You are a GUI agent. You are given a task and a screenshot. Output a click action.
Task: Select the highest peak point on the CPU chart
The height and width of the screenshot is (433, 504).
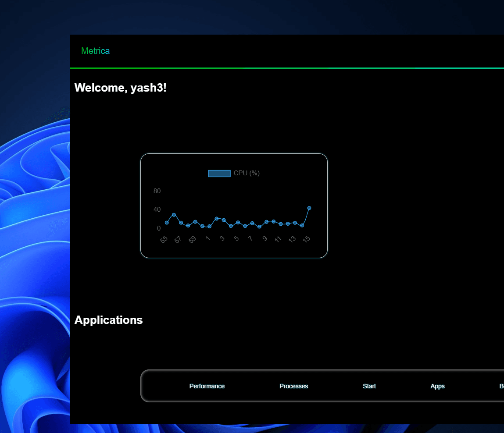(x=309, y=208)
